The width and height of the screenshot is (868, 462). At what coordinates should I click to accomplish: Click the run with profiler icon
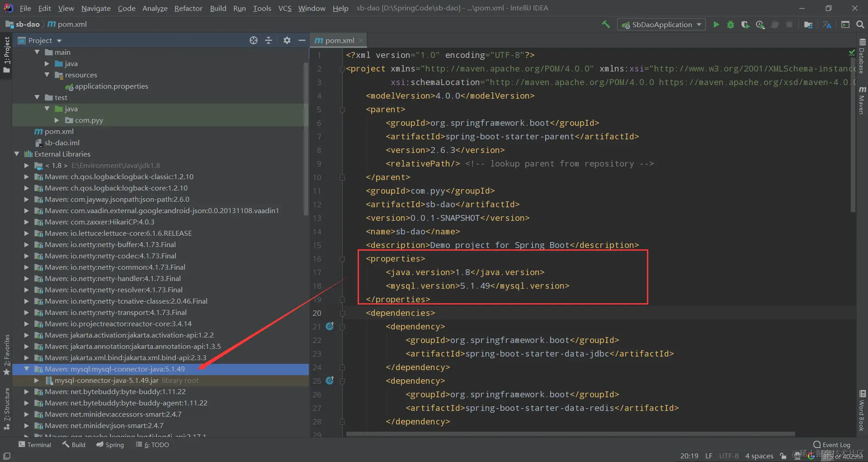click(x=760, y=24)
